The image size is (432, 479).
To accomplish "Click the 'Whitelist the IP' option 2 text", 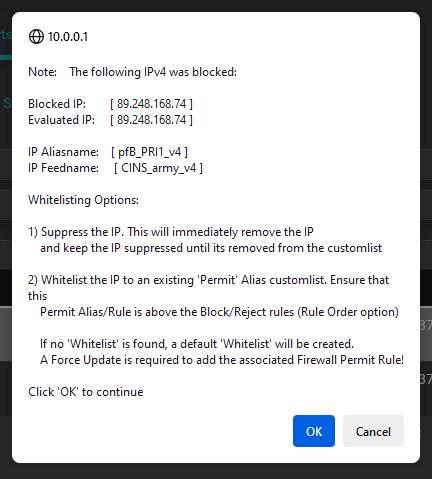I will (80, 280).
